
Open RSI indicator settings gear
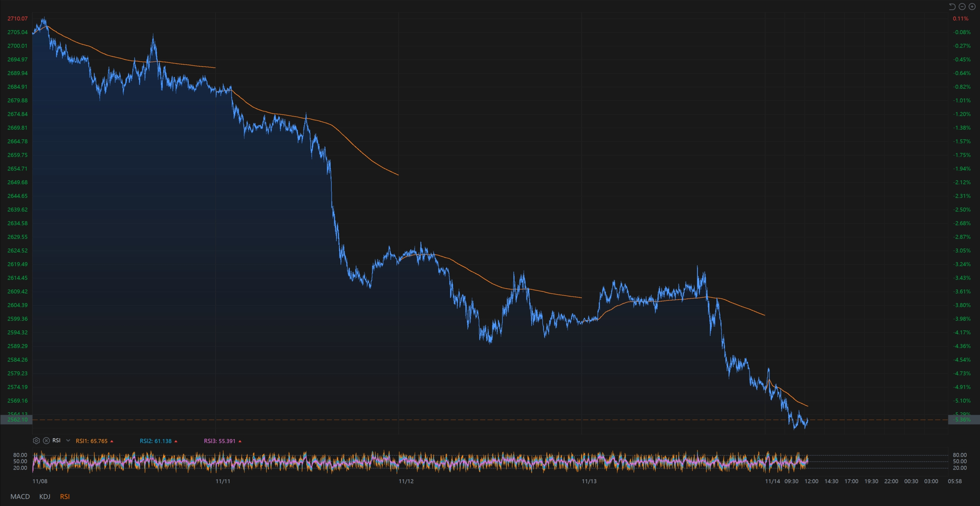coord(36,441)
